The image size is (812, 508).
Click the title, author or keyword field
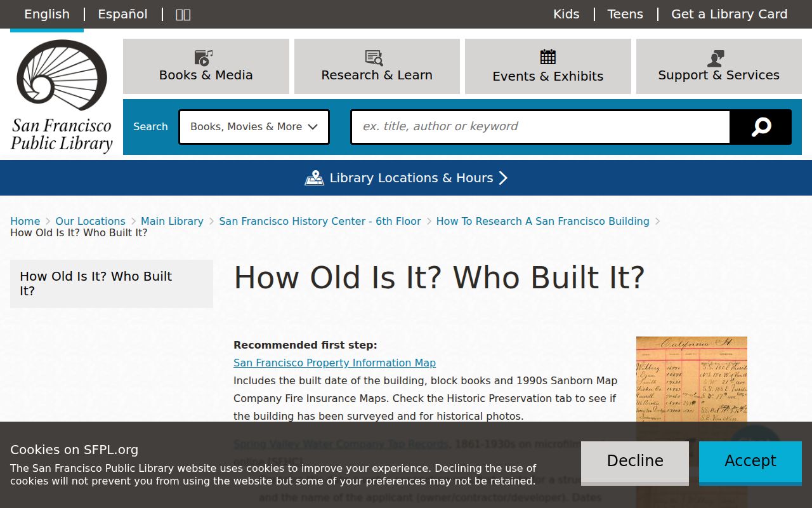tap(540, 127)
